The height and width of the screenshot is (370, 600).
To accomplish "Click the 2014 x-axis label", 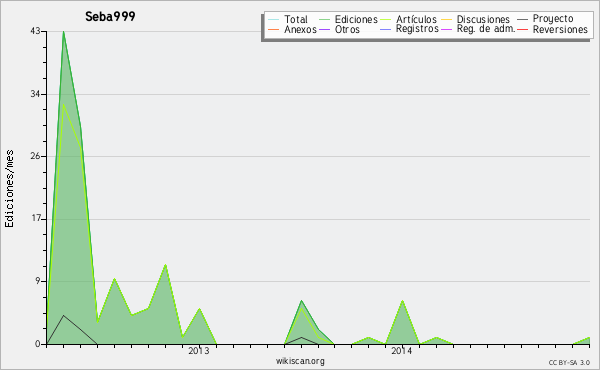I will [401, 350].
